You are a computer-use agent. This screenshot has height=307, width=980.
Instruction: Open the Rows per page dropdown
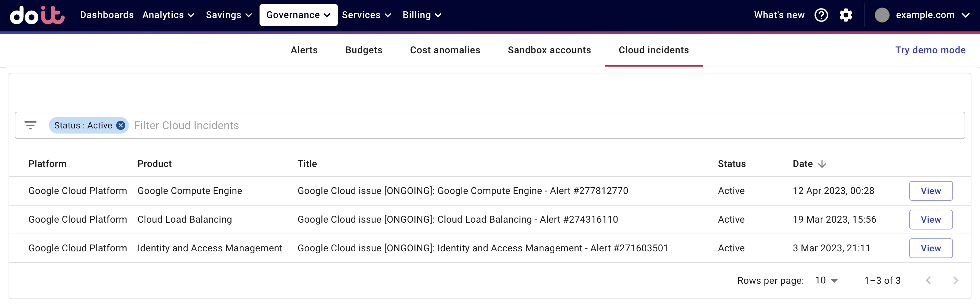pyautogui.click(x=826, y=280)
